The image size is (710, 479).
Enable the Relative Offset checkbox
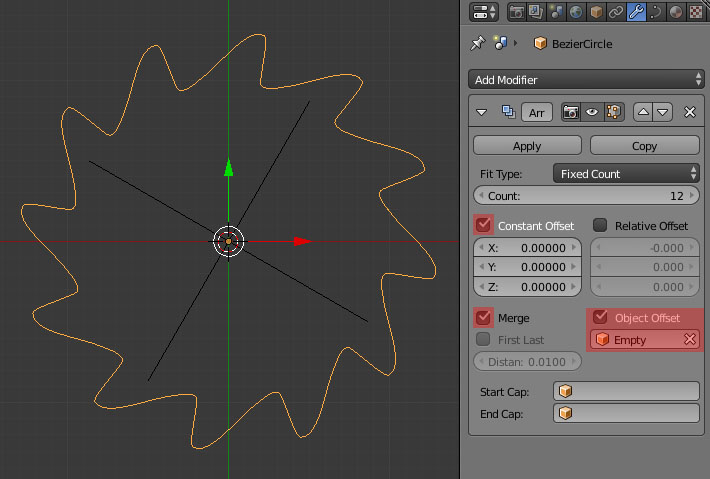coord(600,225)
